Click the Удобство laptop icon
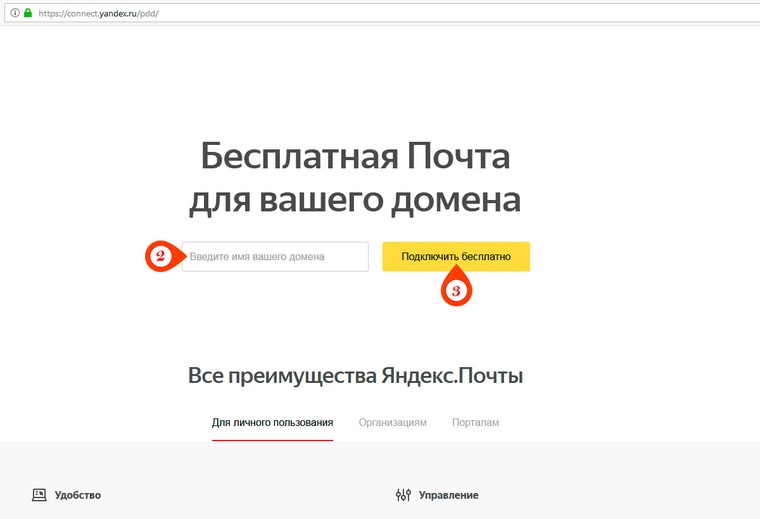The image size is (760, 519). coord(39,495)
